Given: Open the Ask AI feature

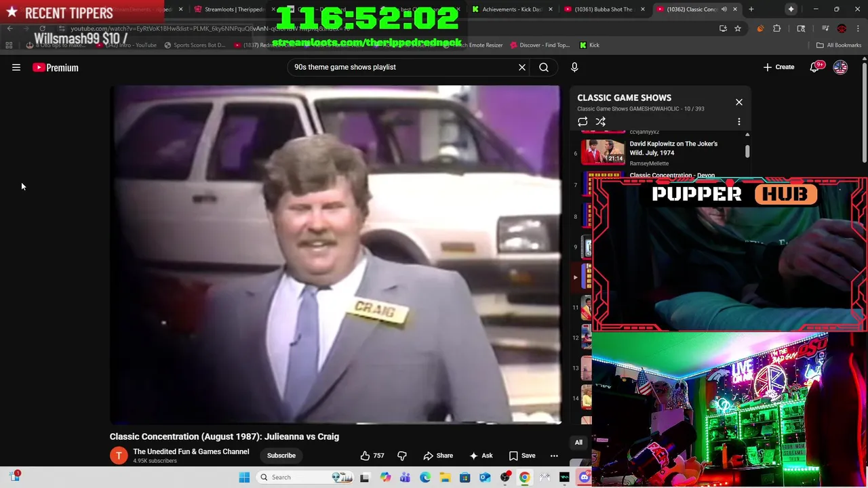Looking at the screenshot, I should [481, 455].
